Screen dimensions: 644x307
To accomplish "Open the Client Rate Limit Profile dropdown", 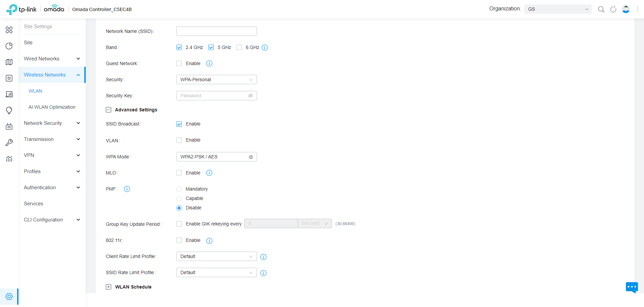I will coord(217,256).
